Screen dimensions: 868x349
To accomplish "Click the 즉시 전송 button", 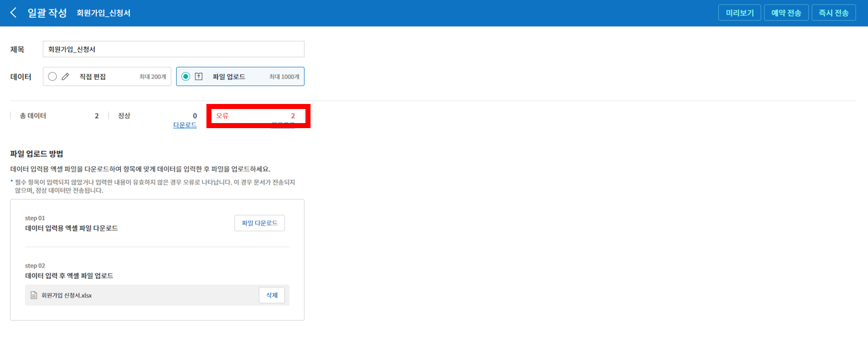I will (x=834, y=13).
